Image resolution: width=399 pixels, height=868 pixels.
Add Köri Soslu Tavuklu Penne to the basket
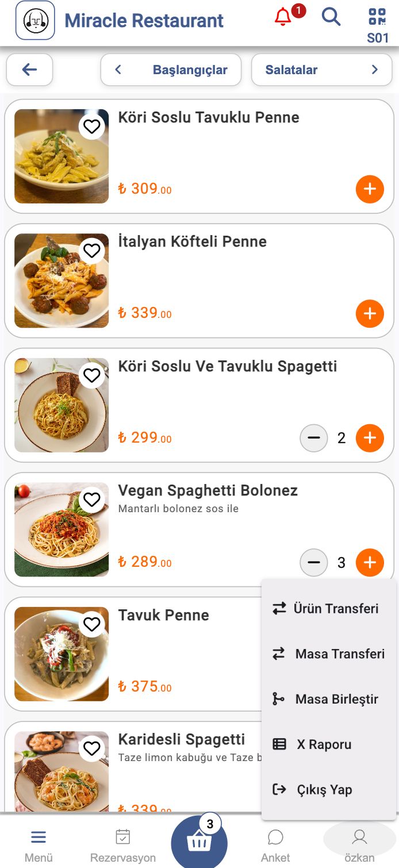click(370, 189)
